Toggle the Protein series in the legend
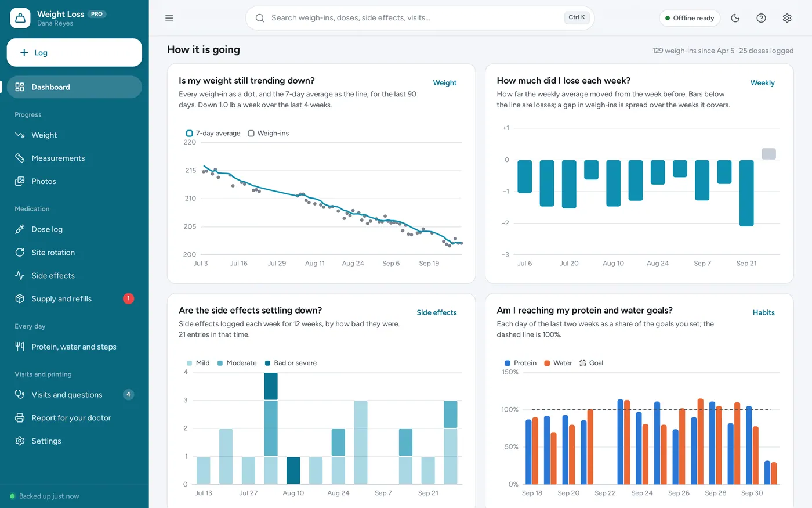 (520, 363)
